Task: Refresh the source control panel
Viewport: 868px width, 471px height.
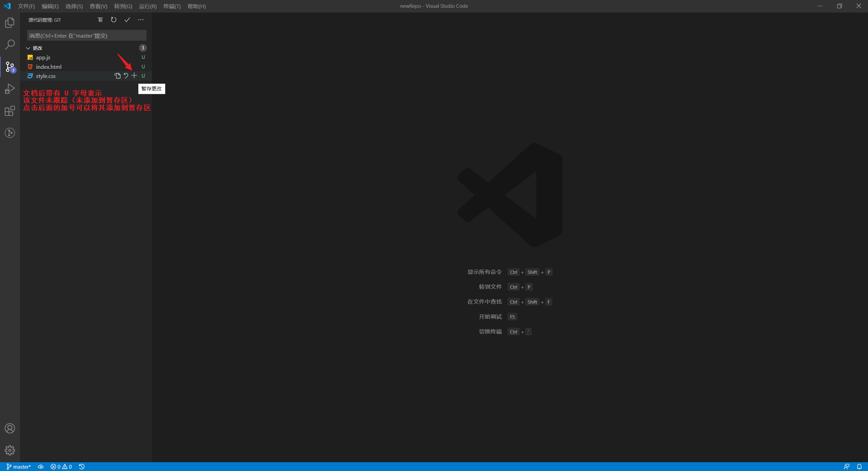Action: pyautogui.click(x=114, y=20)
